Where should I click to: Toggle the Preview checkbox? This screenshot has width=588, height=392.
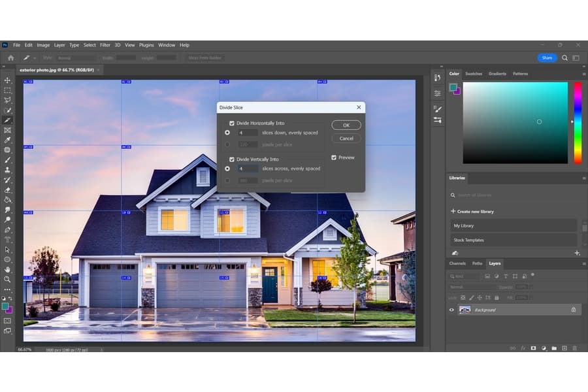pyautogui.click(x=334, y=157)
